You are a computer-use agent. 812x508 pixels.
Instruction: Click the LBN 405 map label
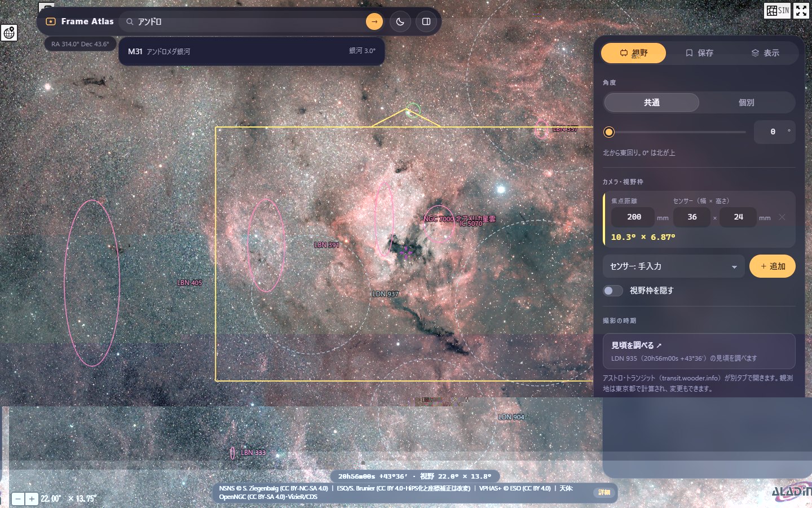pos(189,283)
